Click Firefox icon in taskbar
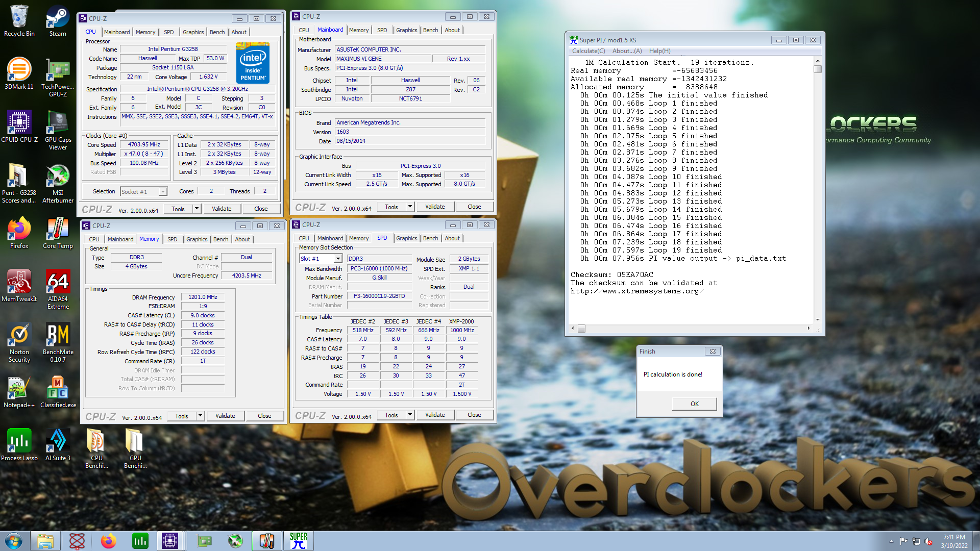The width and height of the screenshot is (980, 551). click(x=108, y=541)
